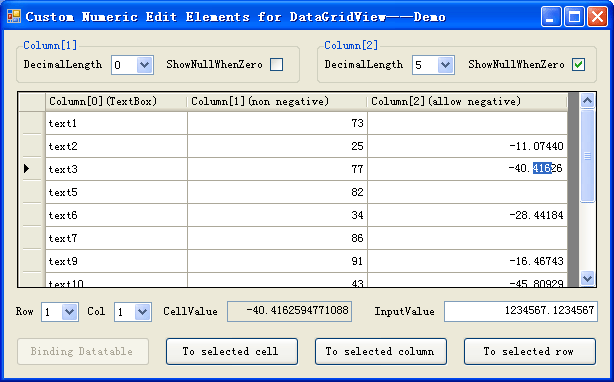
Task: Select Column[2](allow negative) header
Action: 467,102
